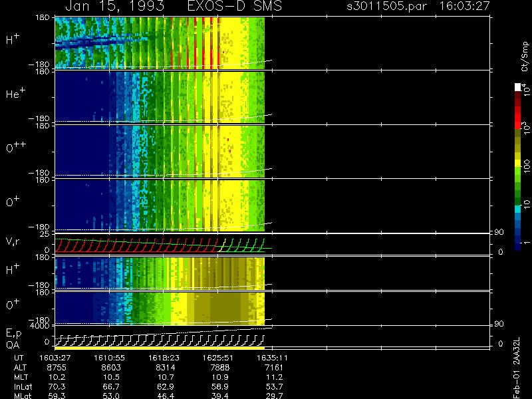Click the MLT value "10.7"

tap(167, 377)
